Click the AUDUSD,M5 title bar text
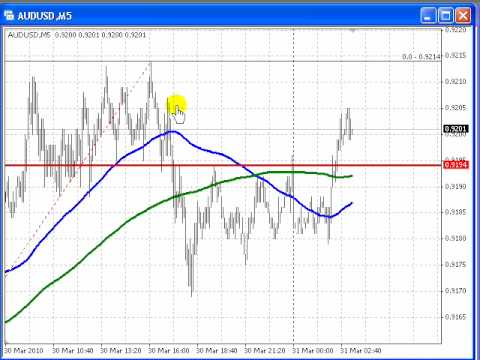 [x=45, y=16]
